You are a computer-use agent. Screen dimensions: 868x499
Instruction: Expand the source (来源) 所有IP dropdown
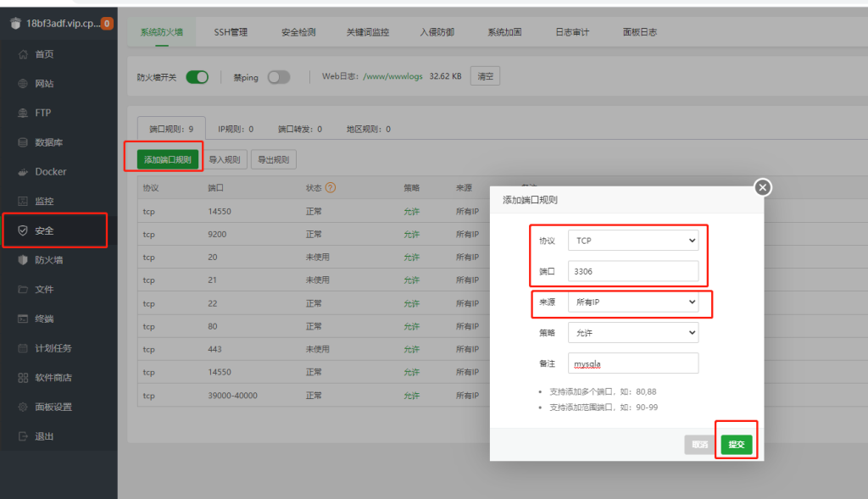[632, 302]
